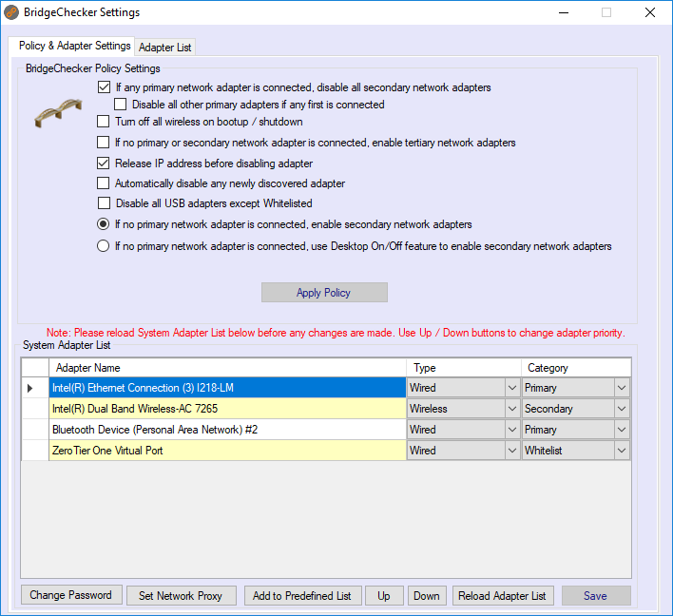Open Type dropdown for Intel Ethernet Connection
This screenshot has height=616, width=673.
511,388
